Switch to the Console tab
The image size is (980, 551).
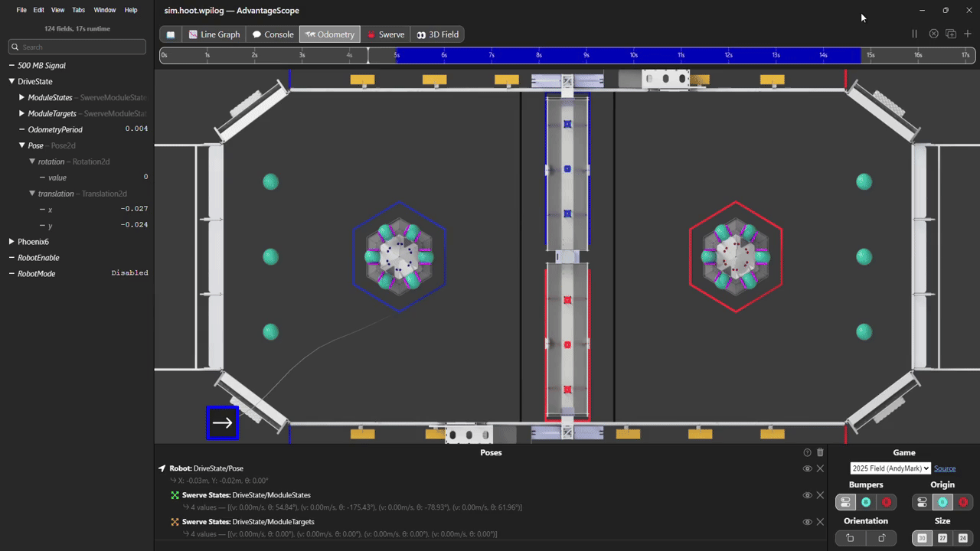coord(273,34)
